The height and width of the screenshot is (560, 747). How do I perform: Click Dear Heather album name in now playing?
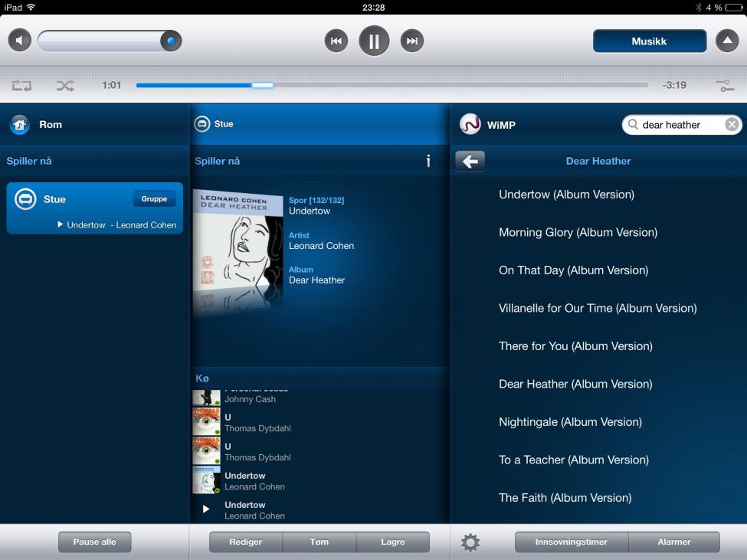[317, 280]
